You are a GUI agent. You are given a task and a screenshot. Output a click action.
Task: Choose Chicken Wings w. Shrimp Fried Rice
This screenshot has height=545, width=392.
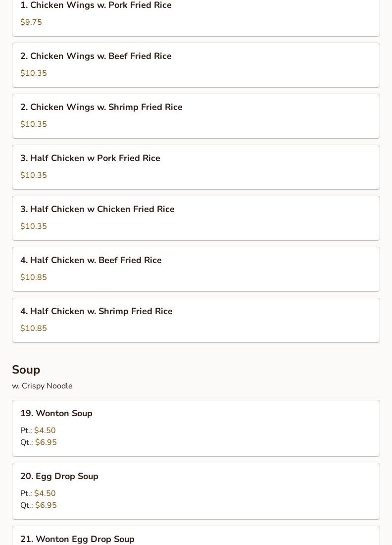196,116
